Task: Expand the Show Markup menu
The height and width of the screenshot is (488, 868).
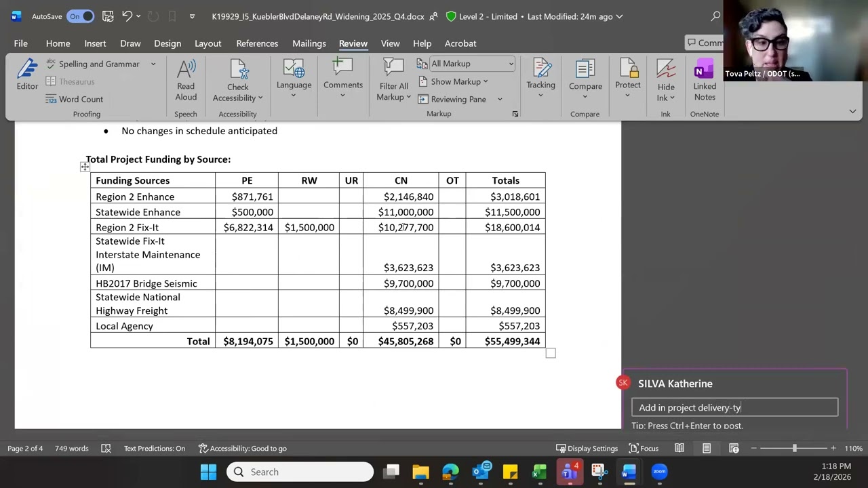Action: [453, 81]
